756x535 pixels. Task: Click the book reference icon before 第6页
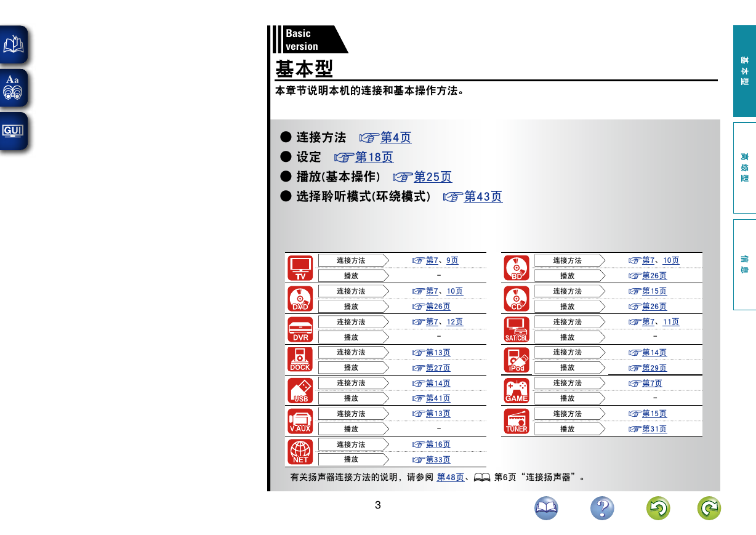[x=482, y=477]
